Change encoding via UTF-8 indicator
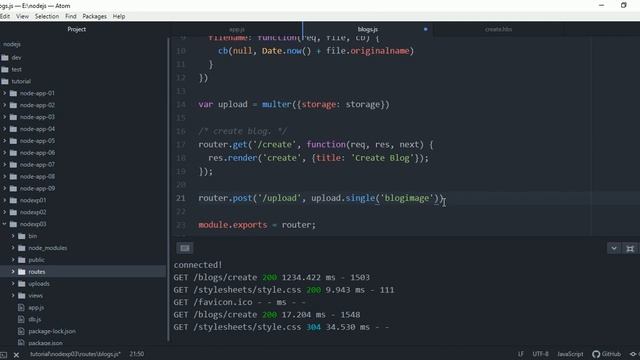Screen dimensions: 640x360 [540, 354]
